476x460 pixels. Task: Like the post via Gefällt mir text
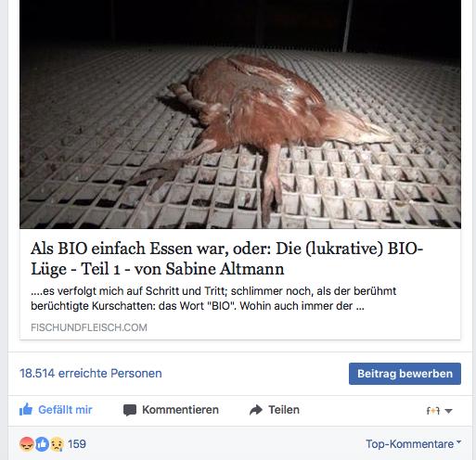tap(65, 410)
